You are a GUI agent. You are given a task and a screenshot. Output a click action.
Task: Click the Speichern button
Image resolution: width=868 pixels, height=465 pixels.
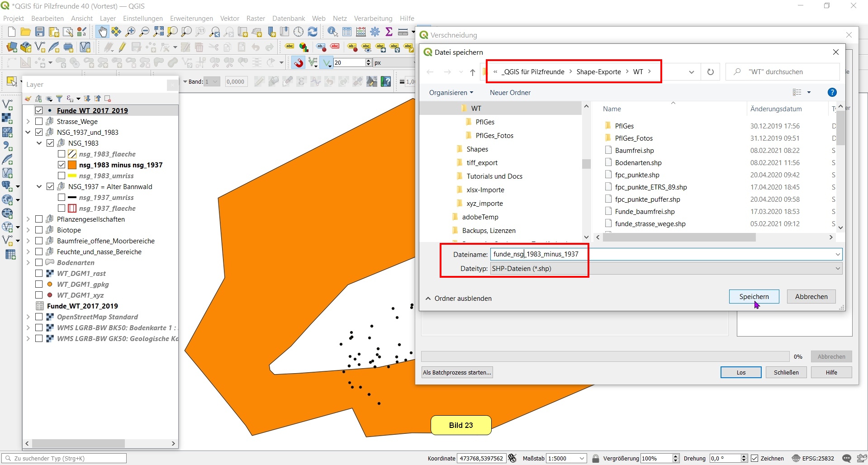tap(754, 296)
